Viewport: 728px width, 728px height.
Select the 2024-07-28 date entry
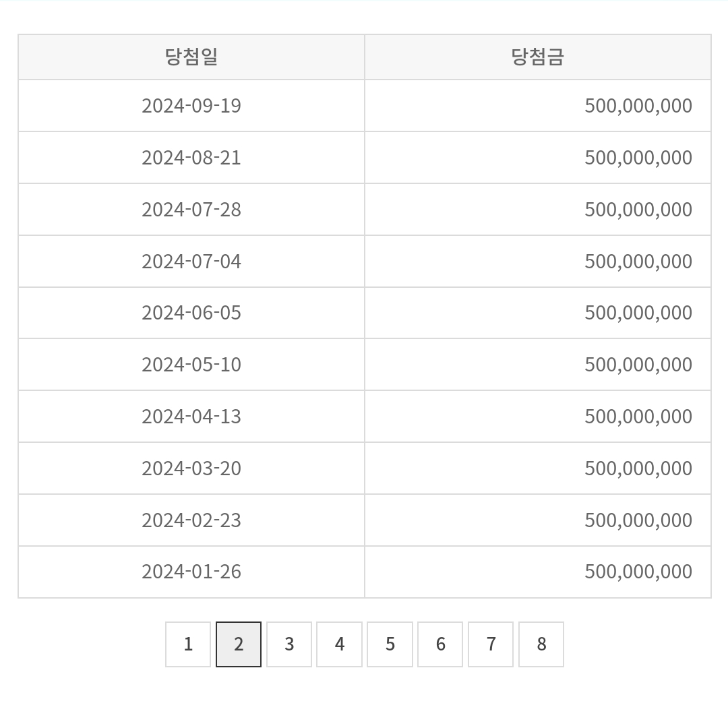point(191,210)
